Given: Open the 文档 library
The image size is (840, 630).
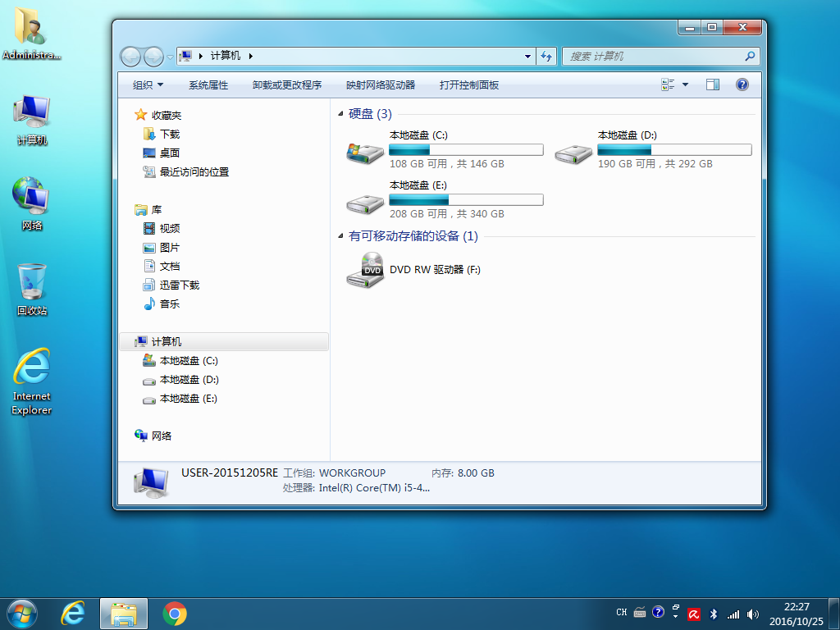Looking at the screenshot, I should click(x=162, y=266).
